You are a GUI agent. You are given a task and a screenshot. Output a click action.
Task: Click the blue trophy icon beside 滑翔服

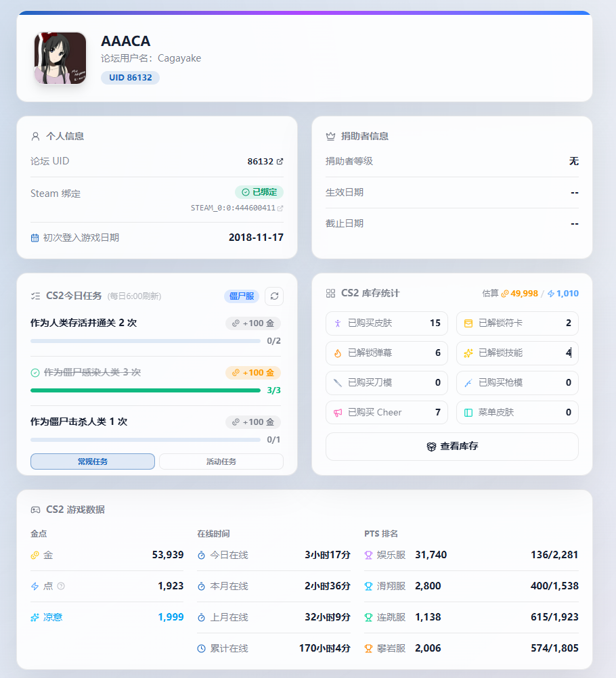pyautogui.click(x=368, y=587)
